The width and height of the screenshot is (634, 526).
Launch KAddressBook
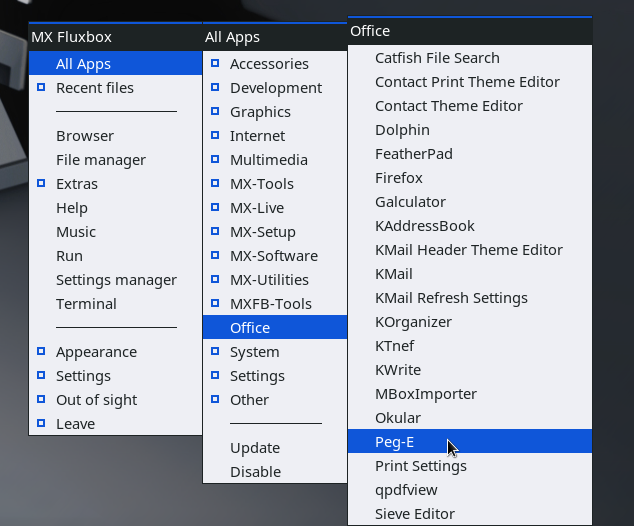point(470,226)
